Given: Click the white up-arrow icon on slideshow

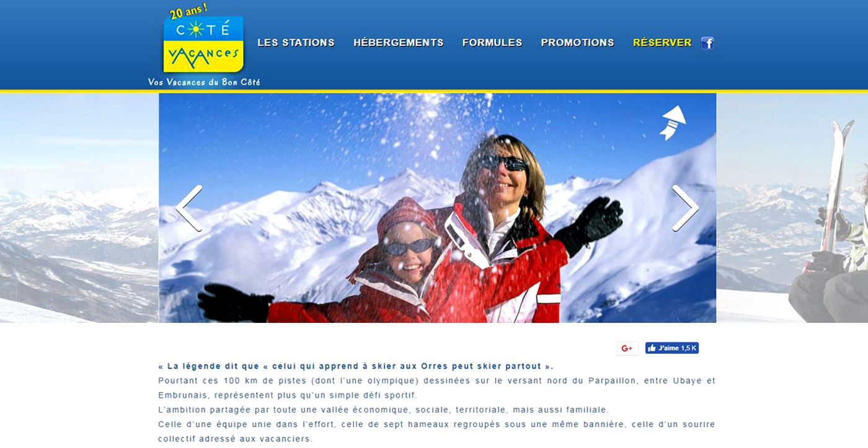Looking at the screenshot, I should 673,123.
